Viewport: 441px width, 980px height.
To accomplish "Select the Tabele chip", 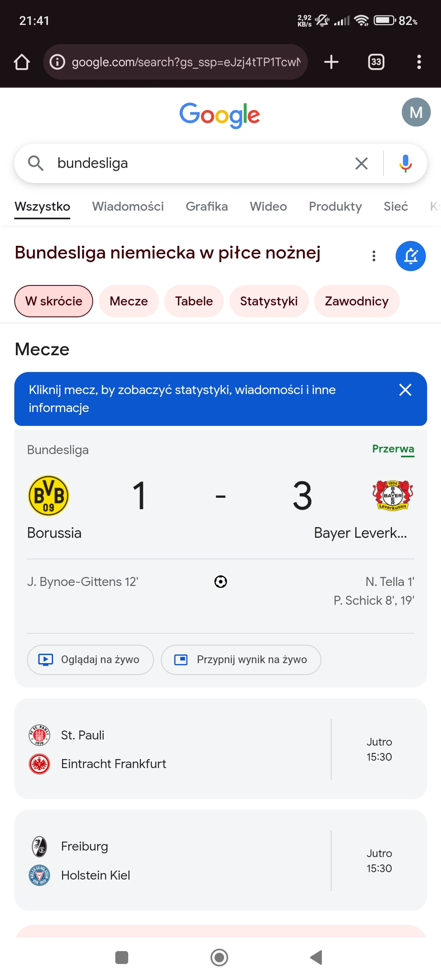I will [194, 301].
